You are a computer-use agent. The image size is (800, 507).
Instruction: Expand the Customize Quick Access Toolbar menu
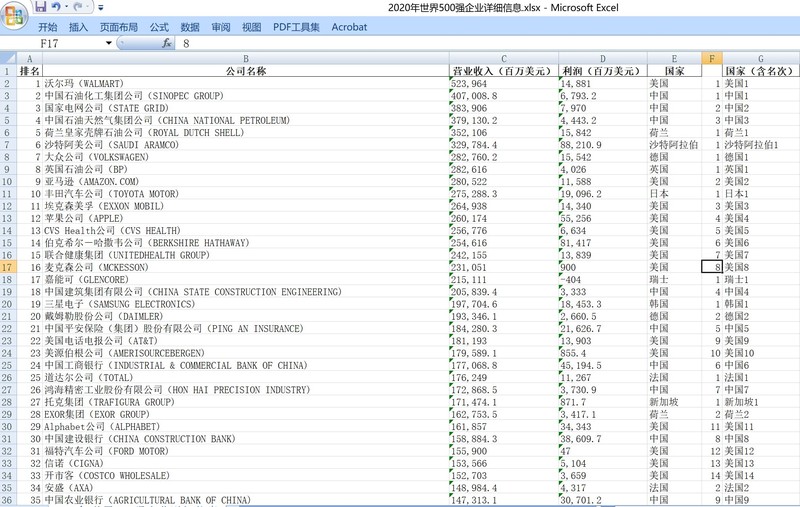(101, 7)
